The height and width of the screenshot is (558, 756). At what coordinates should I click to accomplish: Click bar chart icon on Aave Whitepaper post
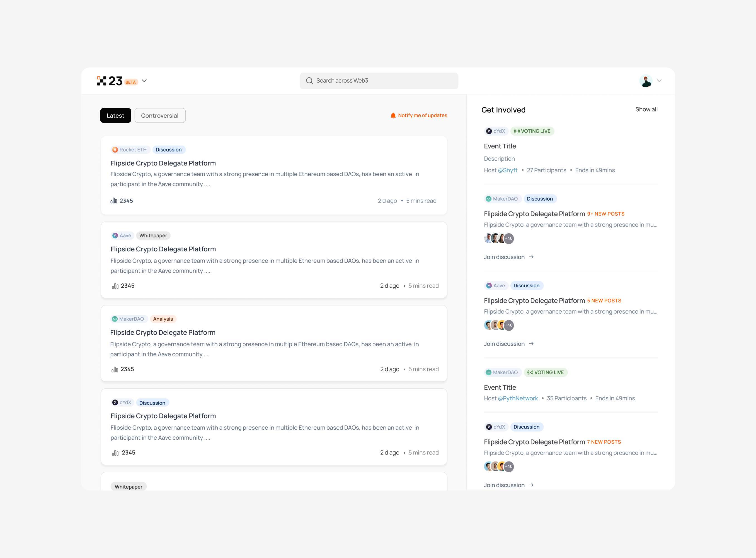tap(115, 286)
